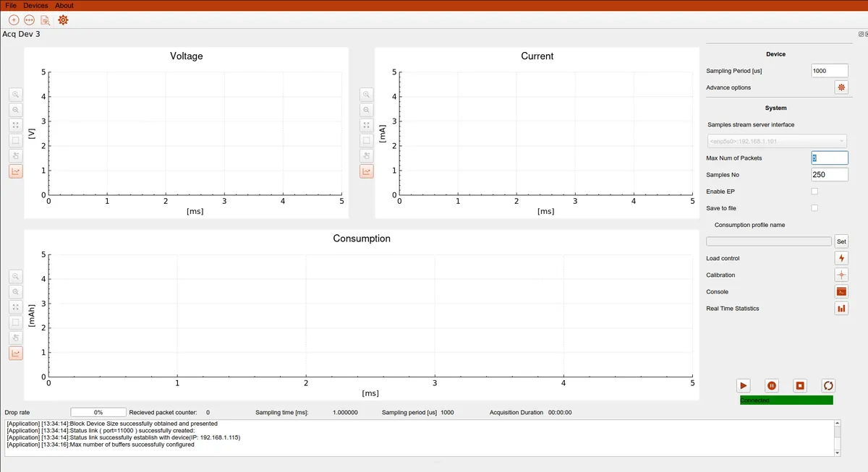Click the Voltage plot title
This screenshot has width=868, height=472.
pyautogui.click(x=186, y=56)
